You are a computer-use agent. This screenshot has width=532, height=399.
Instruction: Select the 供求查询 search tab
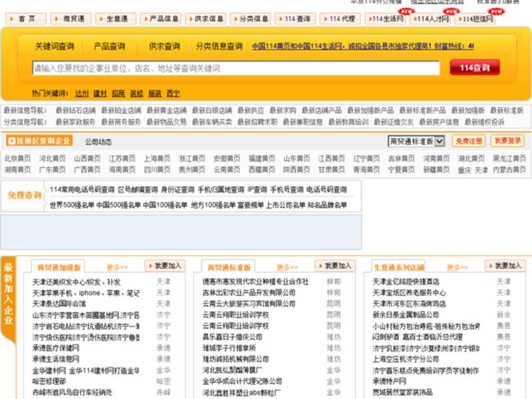164,47
